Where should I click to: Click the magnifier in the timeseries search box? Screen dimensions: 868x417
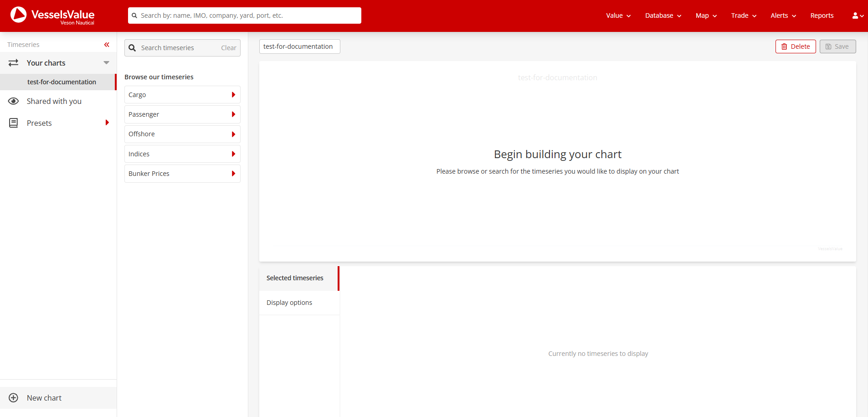coord(133,47)
